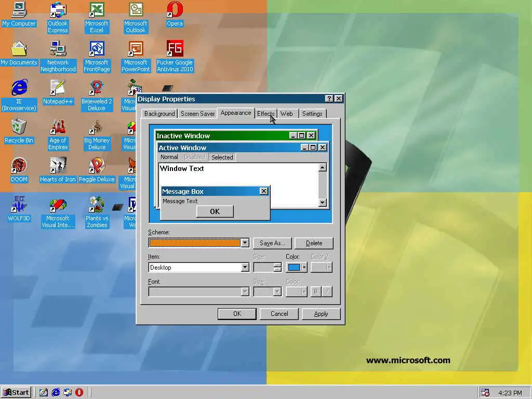The image size is (532, 399).
Task: Click the Apply button
Action: click(x=321, y=314)
